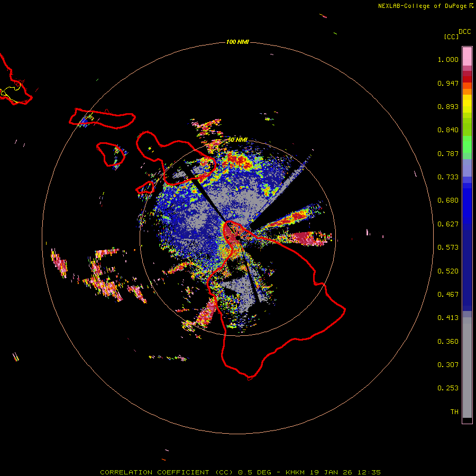Click the 0.947 color scale value
Viewport: 476px width, 476px height.
pos(448,83)
